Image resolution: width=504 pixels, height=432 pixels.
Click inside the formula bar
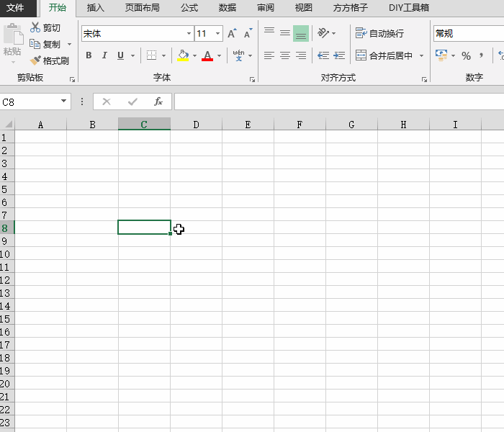339,102
